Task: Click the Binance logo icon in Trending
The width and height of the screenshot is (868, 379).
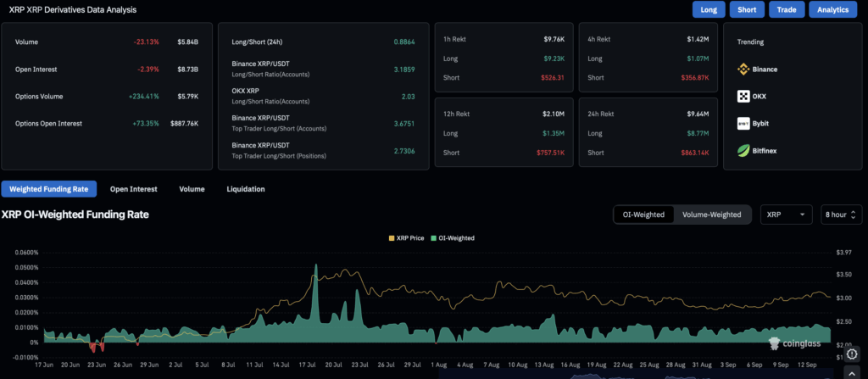Action: point(743,70)
